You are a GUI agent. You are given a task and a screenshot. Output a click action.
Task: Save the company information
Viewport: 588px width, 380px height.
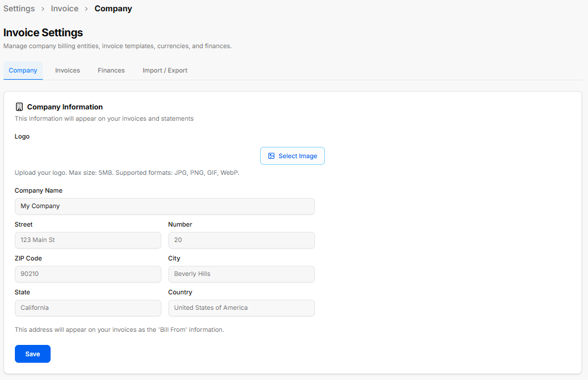click(x=33, y=354)
